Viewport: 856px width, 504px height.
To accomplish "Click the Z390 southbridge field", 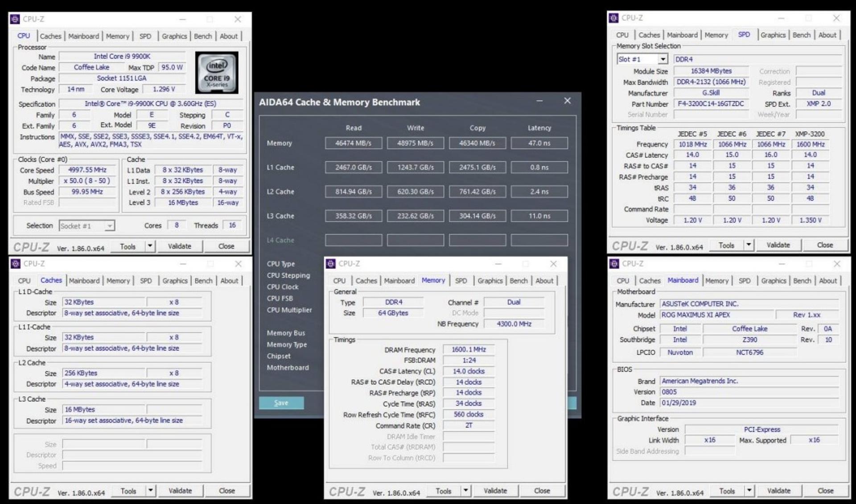I will (x=749, y=340).
